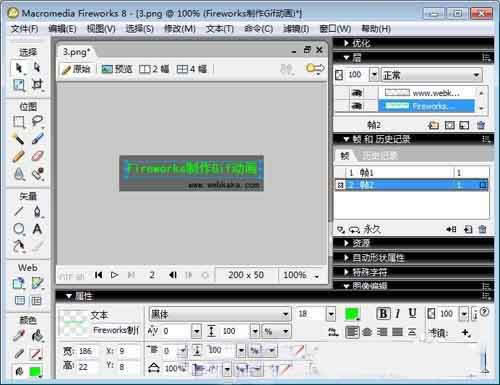Open the 黑体 font family dropdown
This screenshot has height=385, width=500.
(220, 314)
